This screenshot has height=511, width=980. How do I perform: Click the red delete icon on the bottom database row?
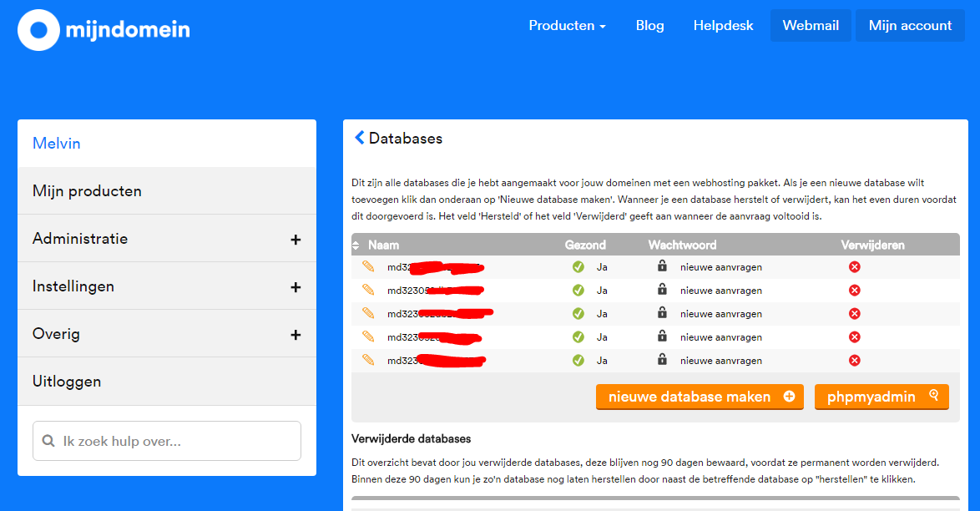click(x=854, y=360)
